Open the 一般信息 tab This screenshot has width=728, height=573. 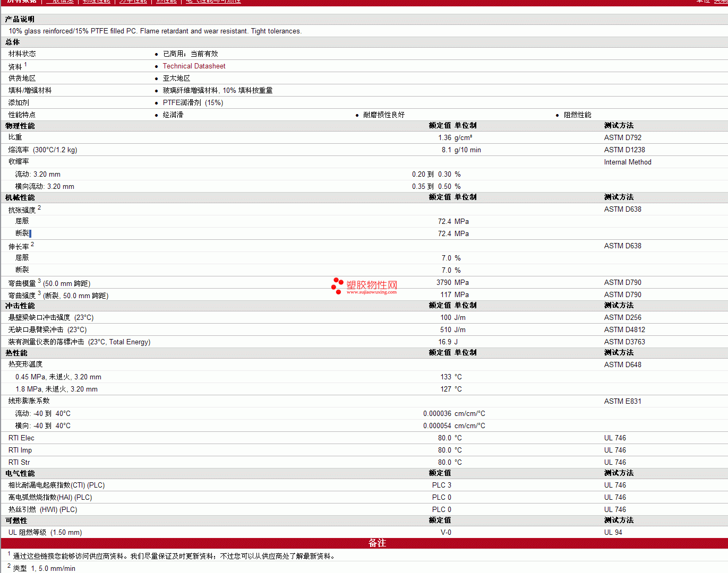pyautogui.click(x=59, y=2)
